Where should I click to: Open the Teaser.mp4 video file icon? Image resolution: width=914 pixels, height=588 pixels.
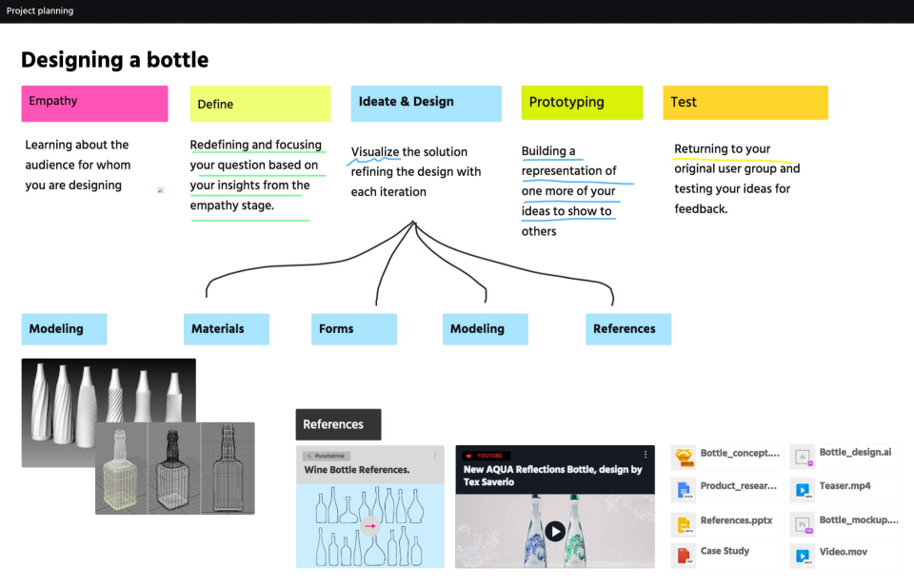point(803,490)
